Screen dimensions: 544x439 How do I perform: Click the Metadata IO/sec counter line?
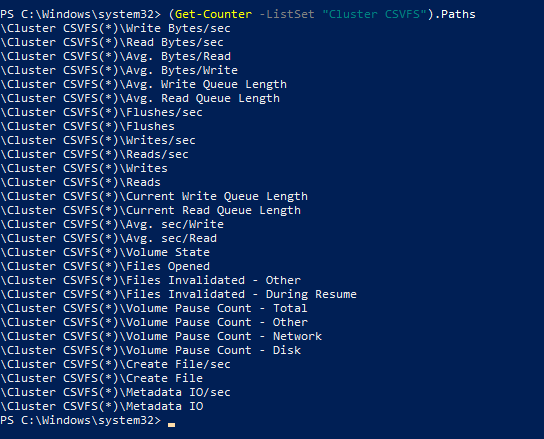[115, 392]
